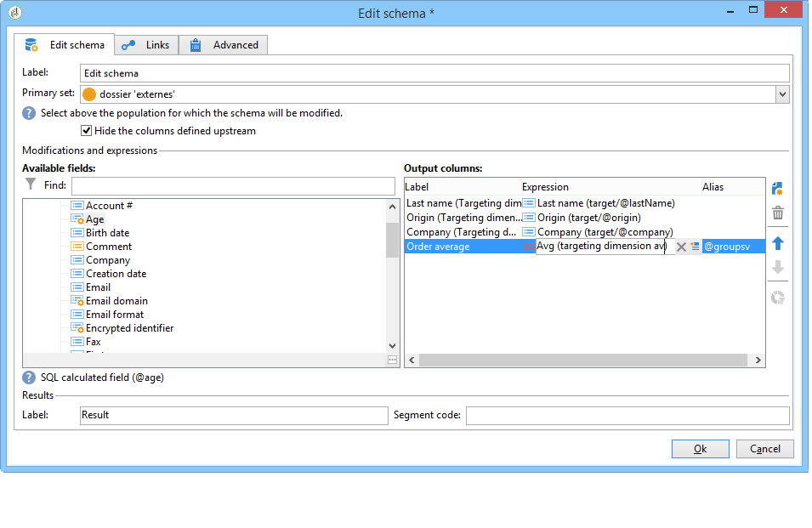
Task: Open the Primary set dropdown arrow
Action: pos(782,94)
